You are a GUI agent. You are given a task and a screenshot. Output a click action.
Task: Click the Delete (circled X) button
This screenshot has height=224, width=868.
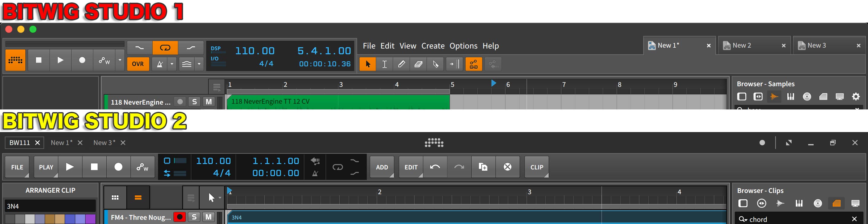click(508, 167)
